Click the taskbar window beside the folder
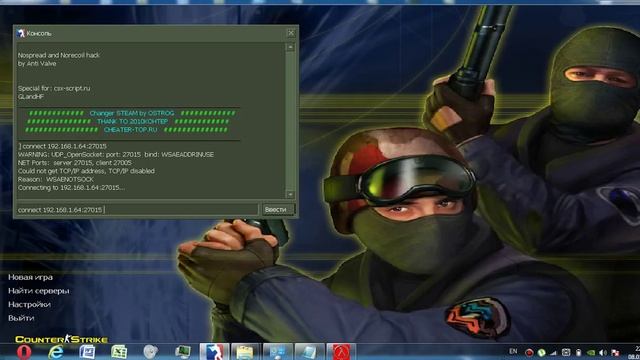Screen dimensions: 640x360 click(278, 352)
